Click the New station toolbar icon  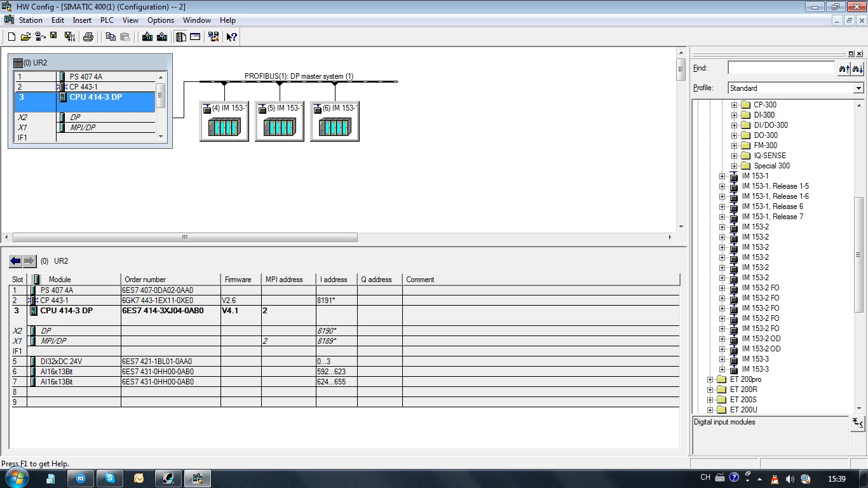(x=11, y=37)
